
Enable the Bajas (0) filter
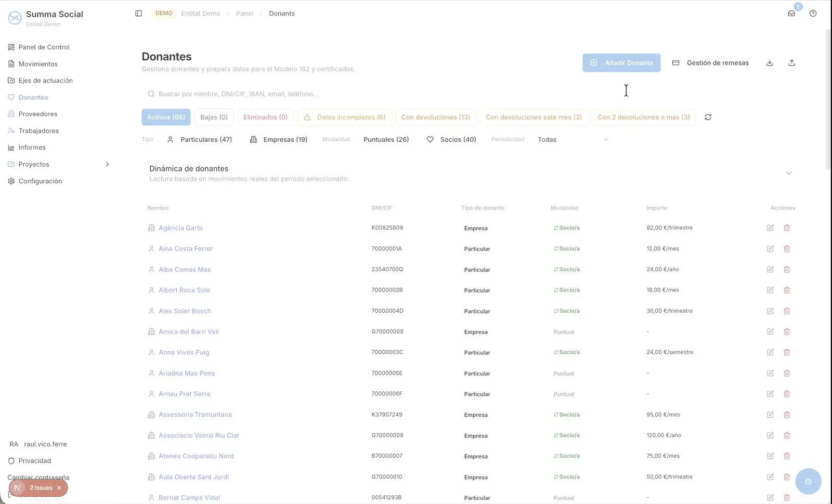pyautogui.click(x=214, y=117)
